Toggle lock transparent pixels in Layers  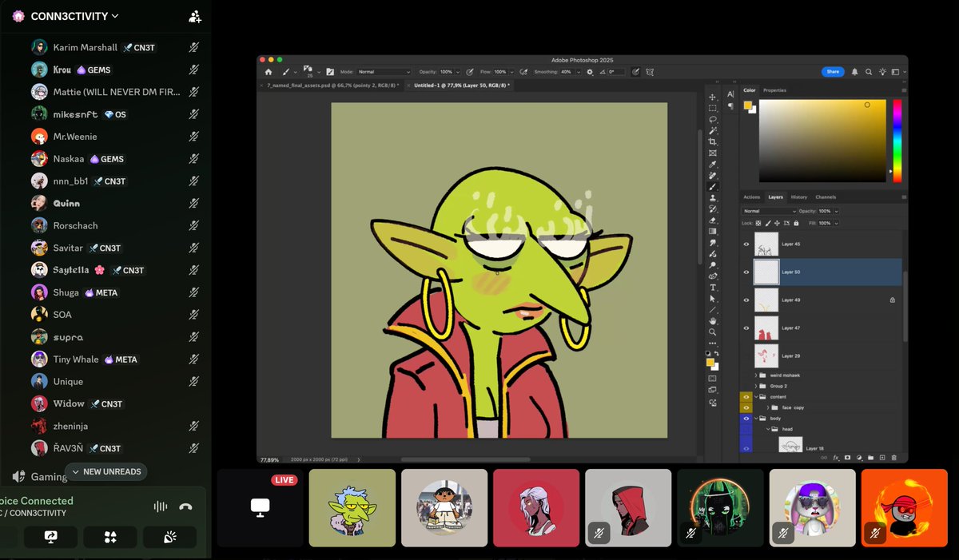758,223
